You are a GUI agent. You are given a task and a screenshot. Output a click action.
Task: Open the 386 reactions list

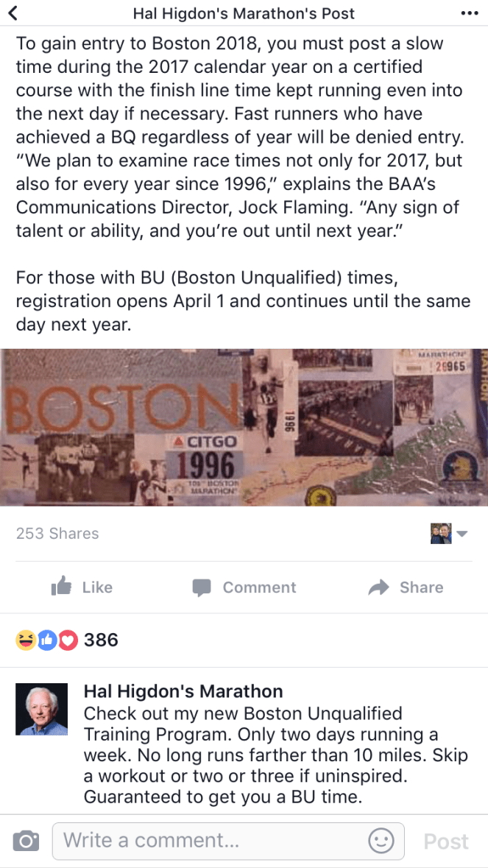[102, 641]
